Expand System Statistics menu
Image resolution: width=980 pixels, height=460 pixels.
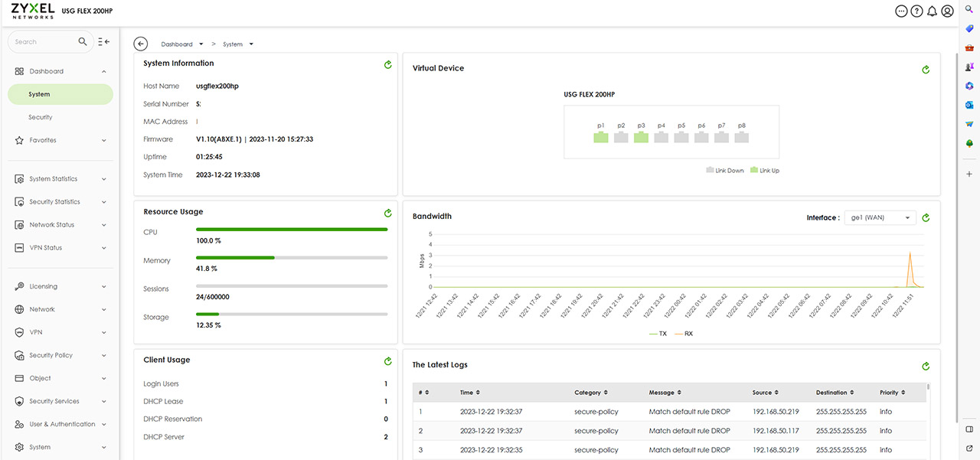[60, 179]
